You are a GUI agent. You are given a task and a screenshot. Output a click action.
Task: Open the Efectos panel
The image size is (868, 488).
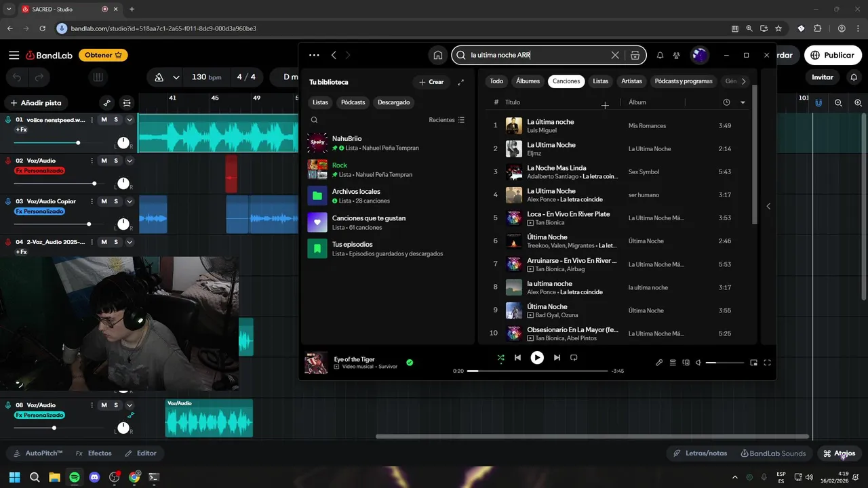94,453
